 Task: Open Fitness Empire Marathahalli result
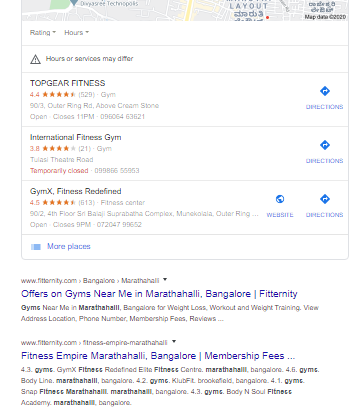158,356
